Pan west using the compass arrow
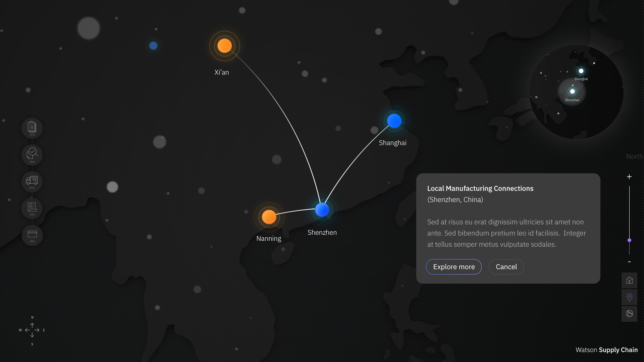The image size is (644, 362). point(27,330)
